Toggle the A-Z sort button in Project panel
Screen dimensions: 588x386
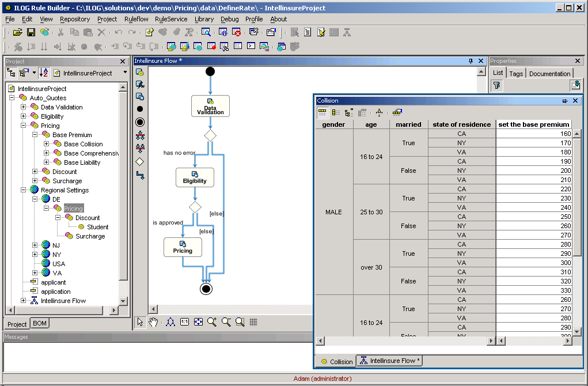coord(44,73)
